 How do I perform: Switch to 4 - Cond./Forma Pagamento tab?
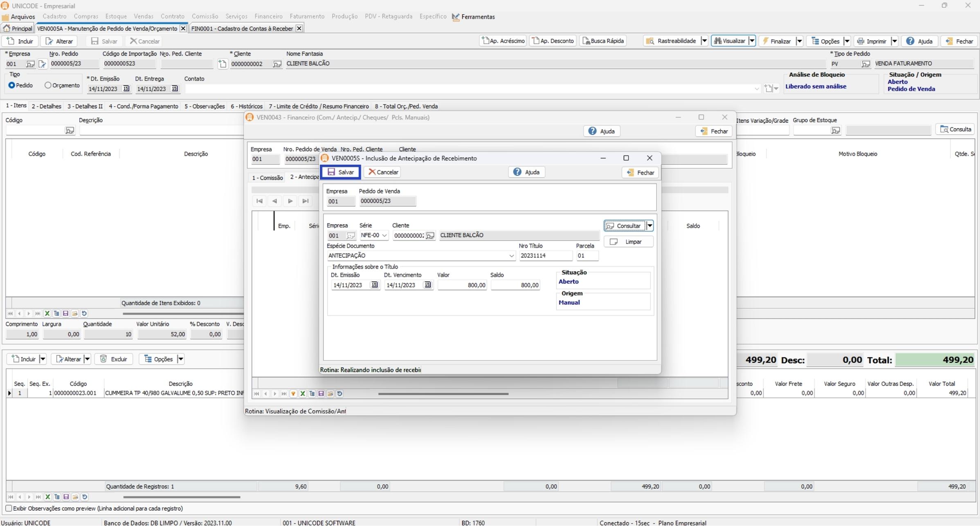tap(143, 106)
